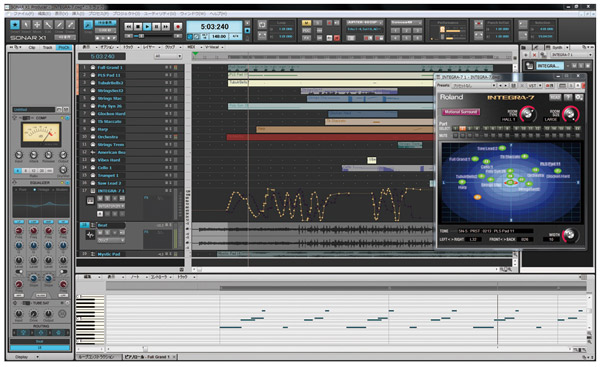Select the Full Grand 1 track

click(110, 67)
